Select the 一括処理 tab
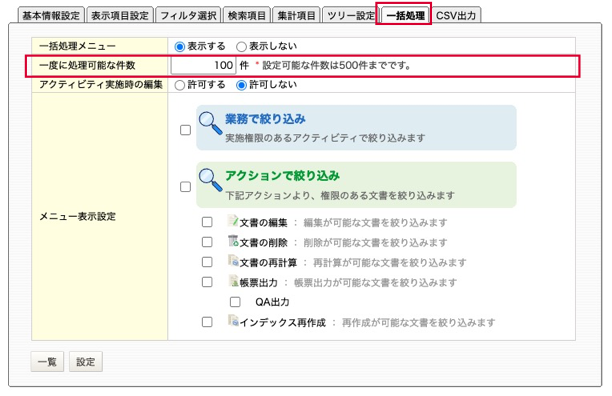This screenshot has width=612, height=396. pos(405,15)
